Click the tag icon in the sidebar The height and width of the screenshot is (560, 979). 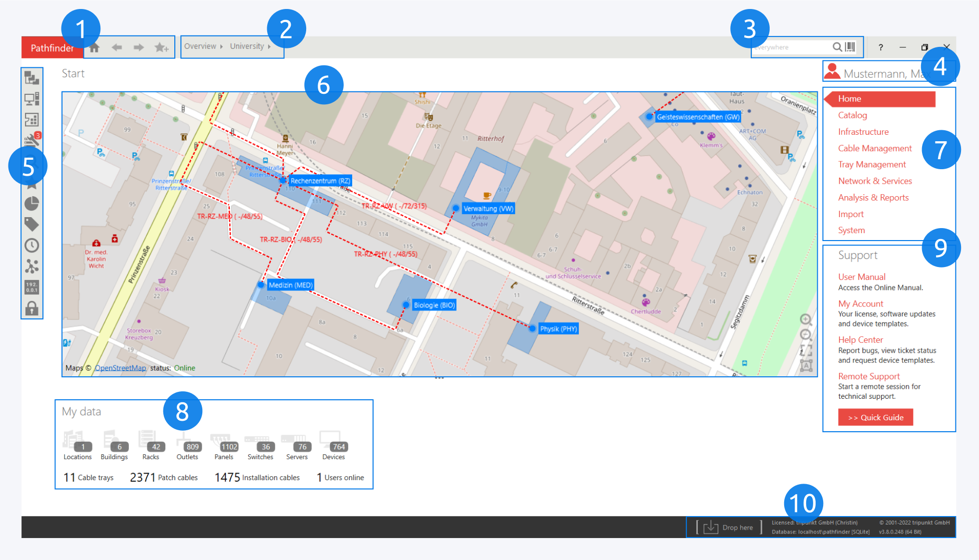click(x=31, y=224)
